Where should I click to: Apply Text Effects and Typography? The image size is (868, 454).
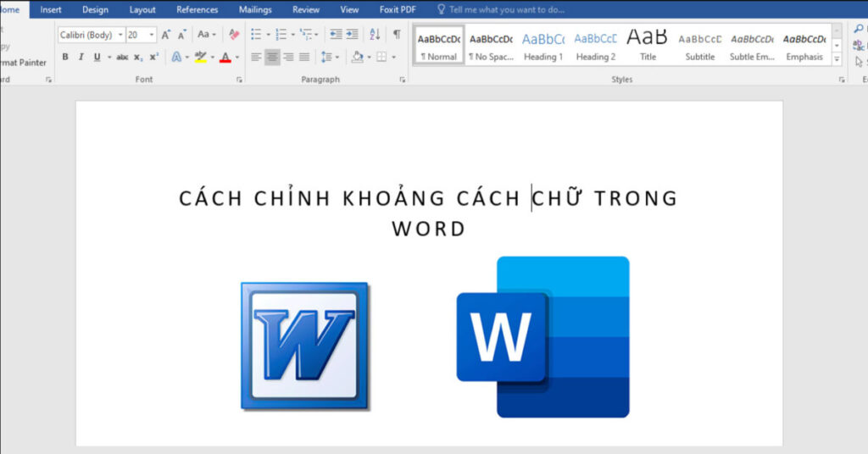tap(176, 57)
